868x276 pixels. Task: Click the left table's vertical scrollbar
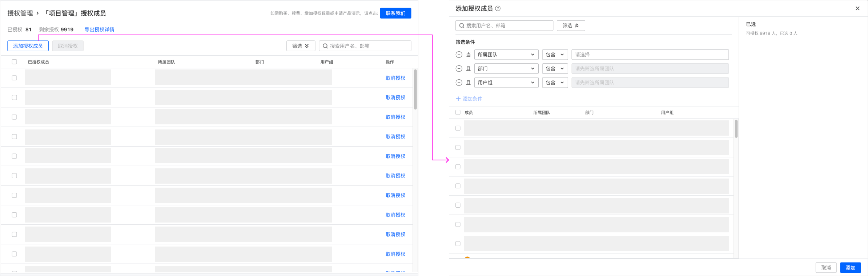pyautogui.click(x=415, y=89)
